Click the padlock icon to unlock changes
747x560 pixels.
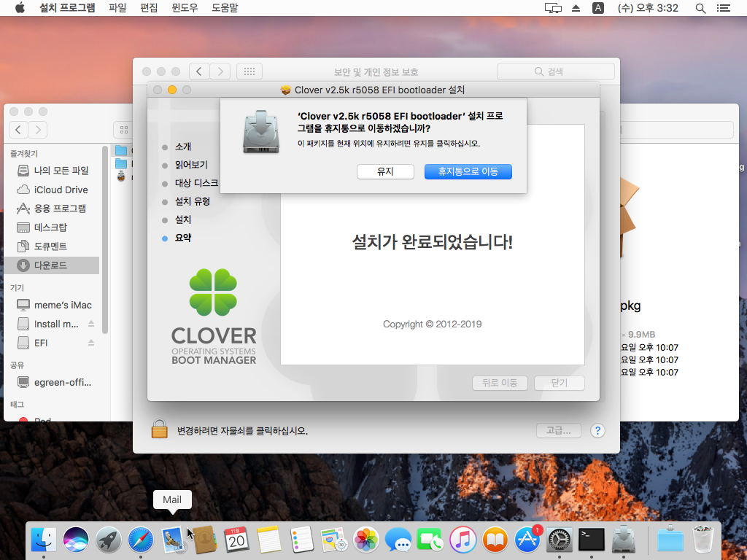pos(159,429)
